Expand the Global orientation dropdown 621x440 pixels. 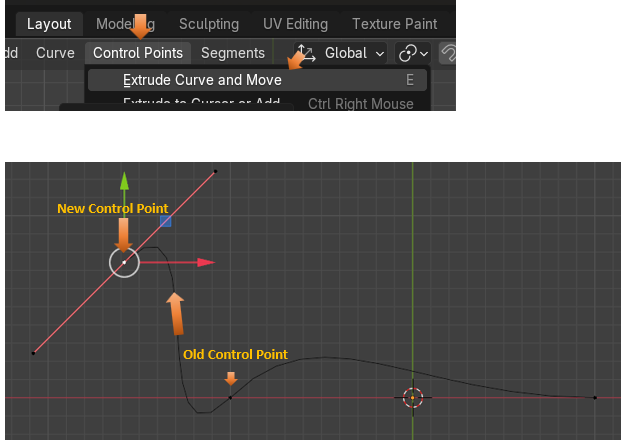coord(354,53)
